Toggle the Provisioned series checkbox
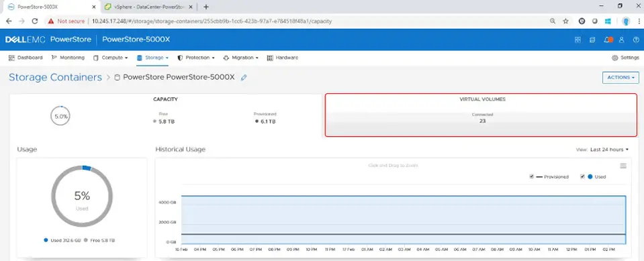644x261 pixels. pyautogui.click(x=531, y=176)
